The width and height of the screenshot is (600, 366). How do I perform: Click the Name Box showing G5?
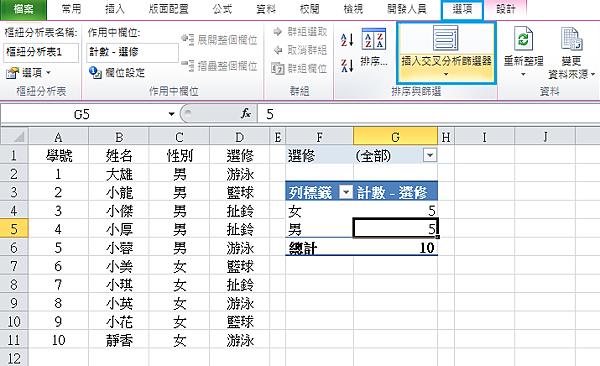pyautogui.click(x=82, y=114)
